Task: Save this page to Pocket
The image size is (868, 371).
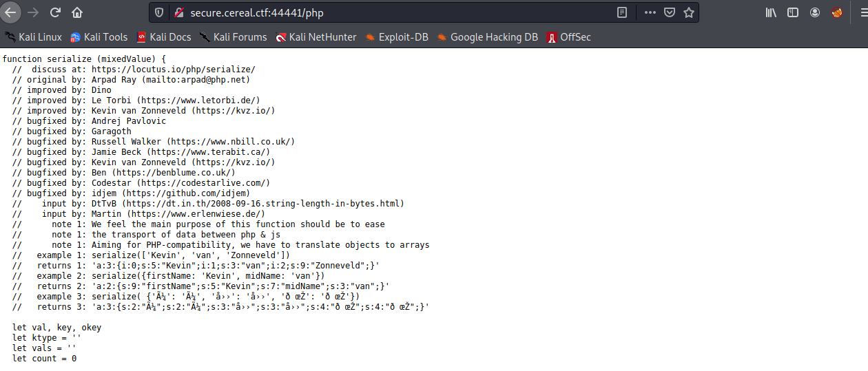Action: click(669, 12)
